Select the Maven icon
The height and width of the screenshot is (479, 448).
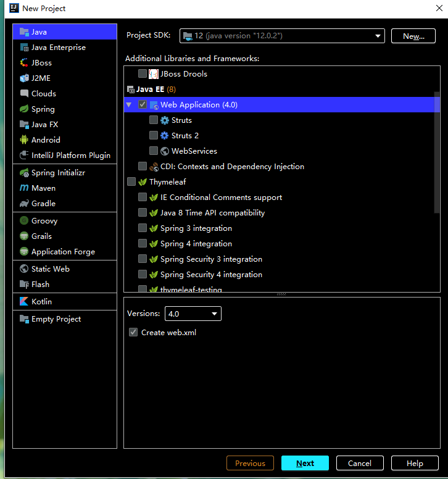tap(24, 188)
